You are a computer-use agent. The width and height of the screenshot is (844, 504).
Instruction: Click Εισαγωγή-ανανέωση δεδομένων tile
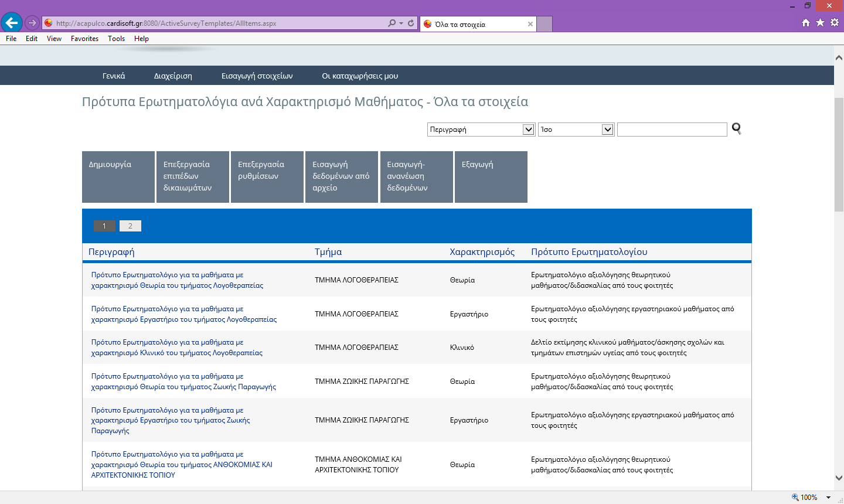[x=417, y=177]
